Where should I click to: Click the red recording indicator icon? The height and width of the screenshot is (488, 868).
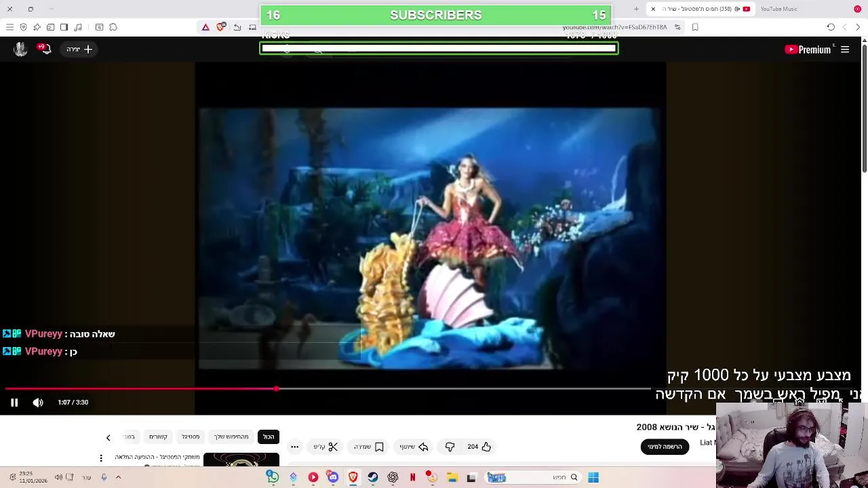(857, 9)
